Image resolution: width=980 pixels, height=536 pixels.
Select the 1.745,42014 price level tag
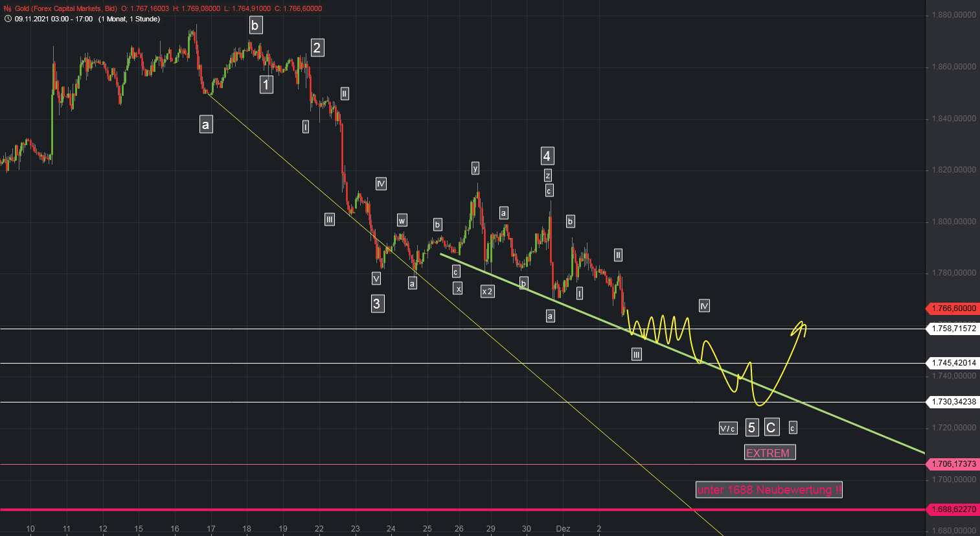pos(953,363)
